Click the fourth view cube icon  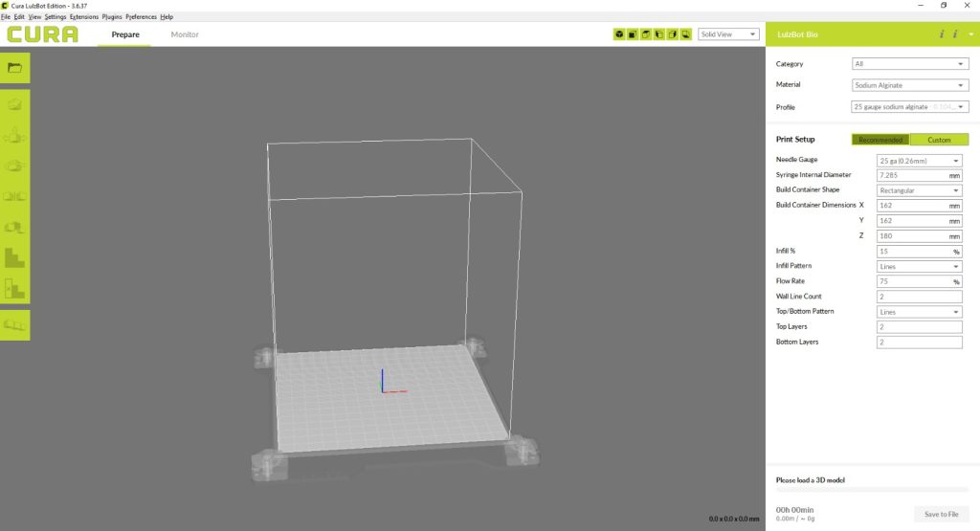tap(658, 34)
